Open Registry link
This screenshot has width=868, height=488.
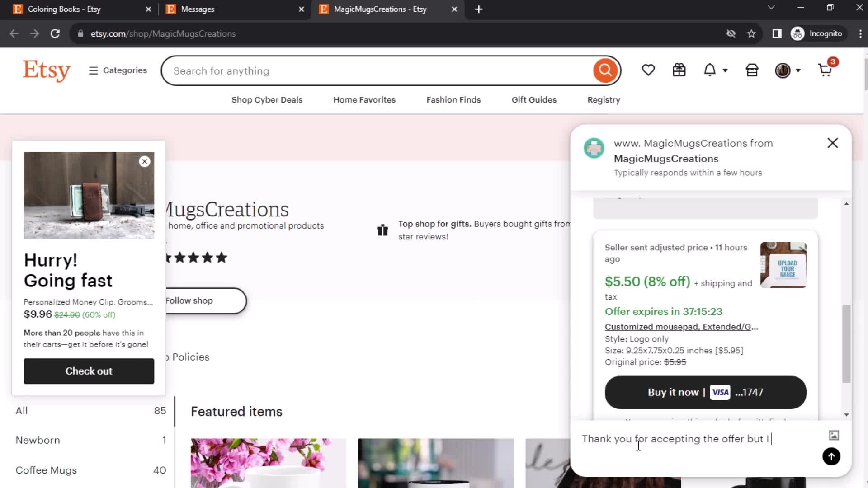click(604, 100)
